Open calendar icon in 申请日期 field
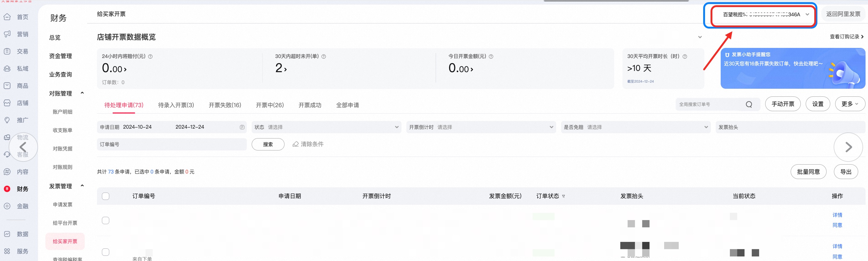 click(242, 127)
